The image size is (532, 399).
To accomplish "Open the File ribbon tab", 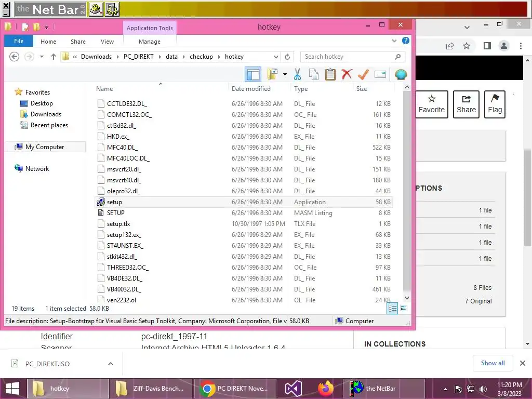I will tap(19, 41).
